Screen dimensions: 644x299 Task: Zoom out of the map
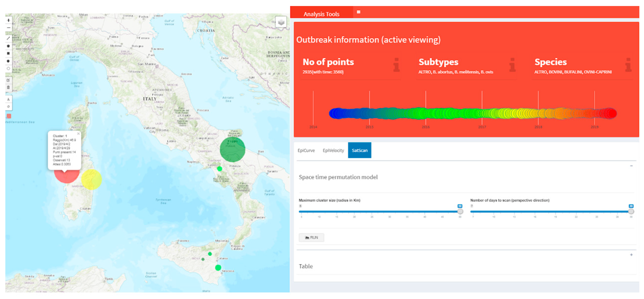click(x=8, y=28)
